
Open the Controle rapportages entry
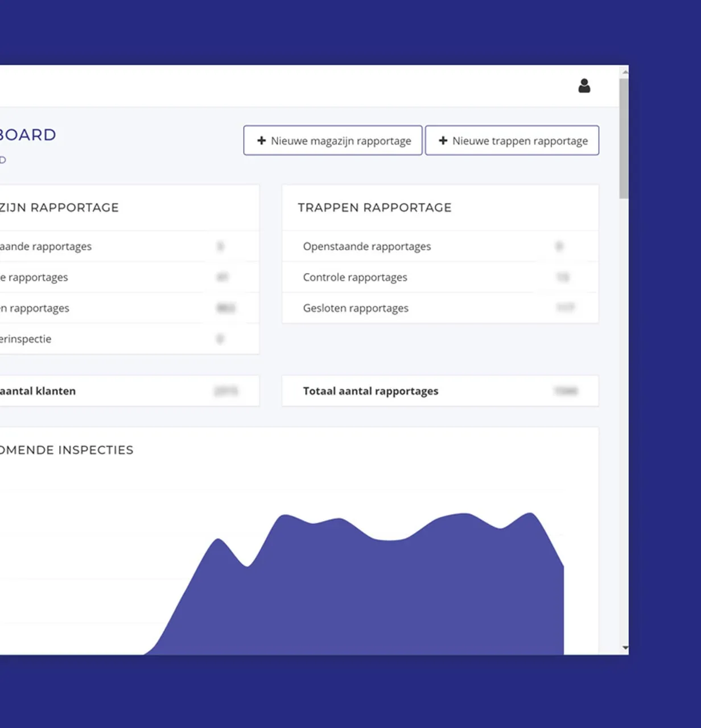(x=354, y=277)
